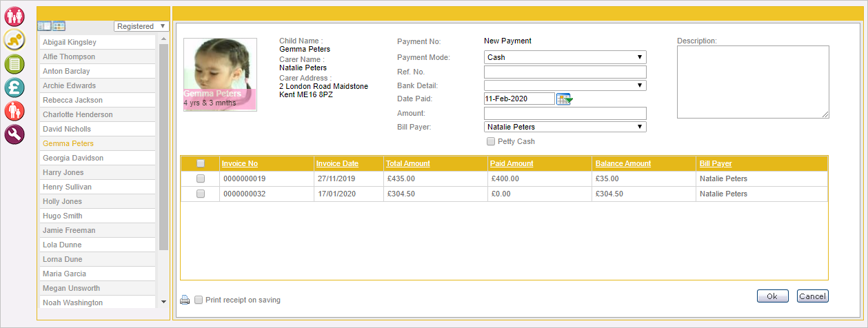
Task: Select Georgia Davidson in child list
Action: pyautogui.click(x=97, y=158)
